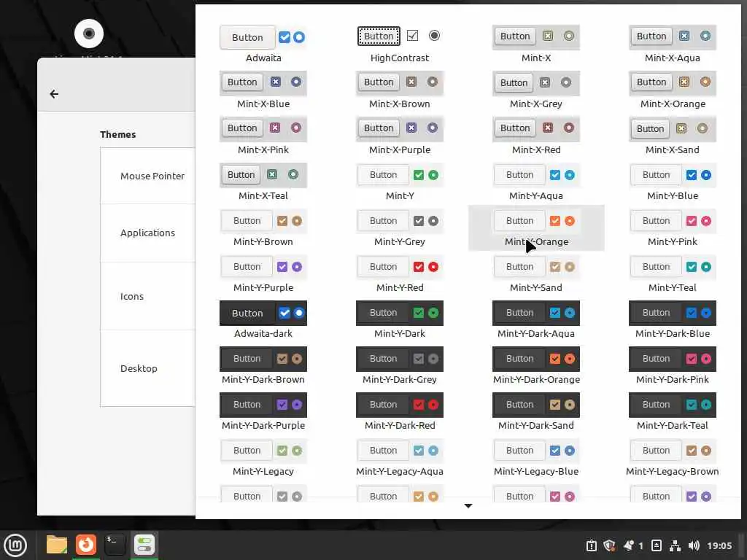Pick the Mint-Y-Brown theme

coord(263,228)
